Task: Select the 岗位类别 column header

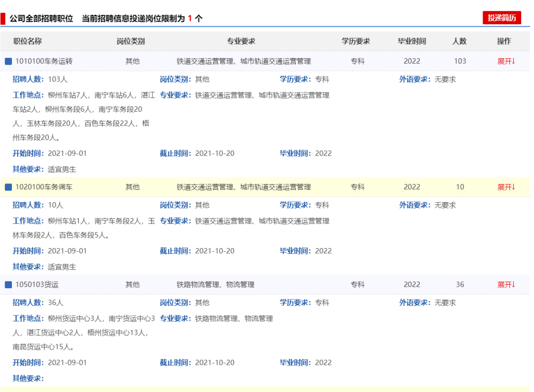Action: click(131, 42)
